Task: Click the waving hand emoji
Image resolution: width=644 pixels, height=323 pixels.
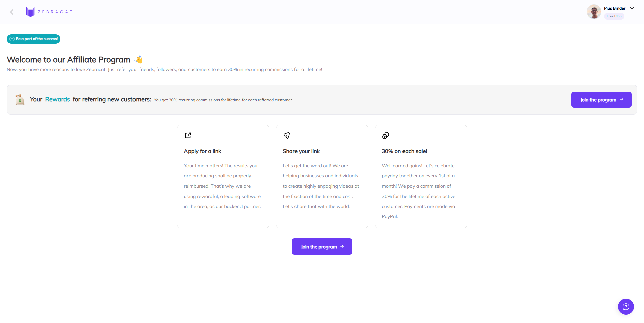Action: (139, 60)
